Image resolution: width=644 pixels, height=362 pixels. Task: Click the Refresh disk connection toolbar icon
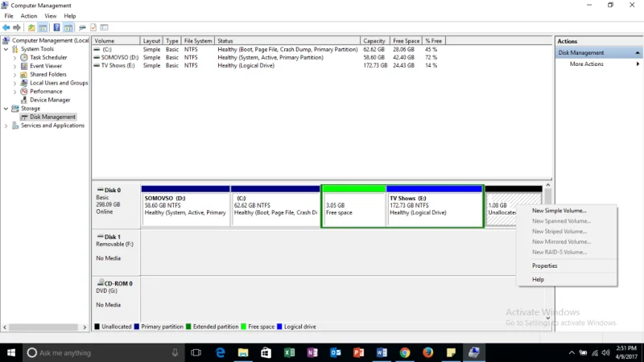[x=82, y=27]
